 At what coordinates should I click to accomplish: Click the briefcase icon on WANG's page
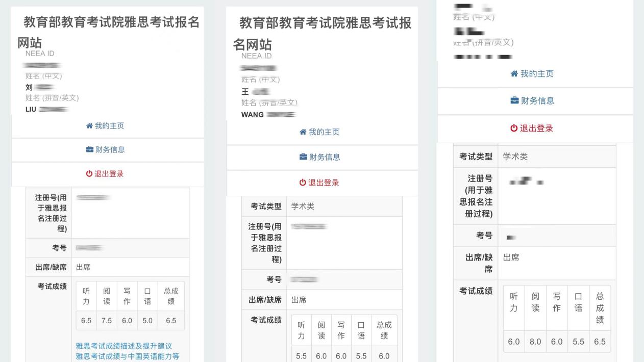(303, 157)
